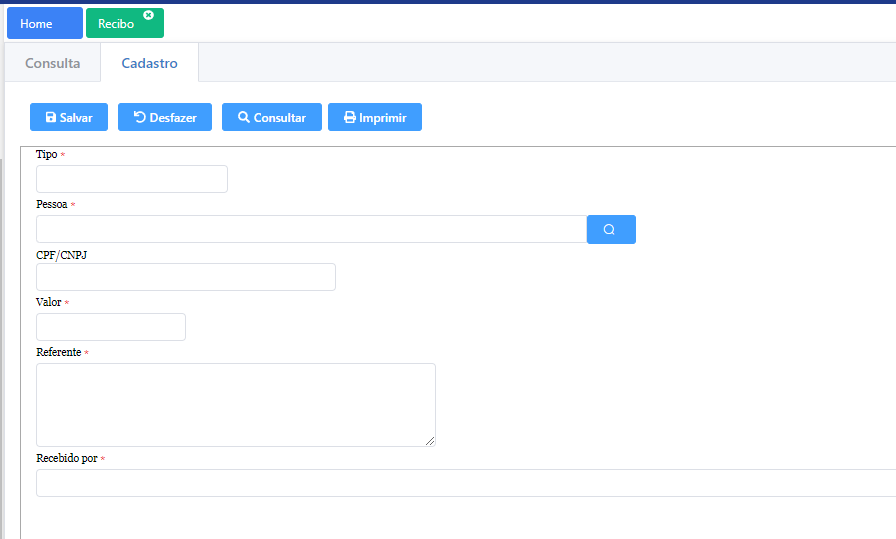The image size is (896, 539).
Task: Focus the Valor input box
Action: 110,327
